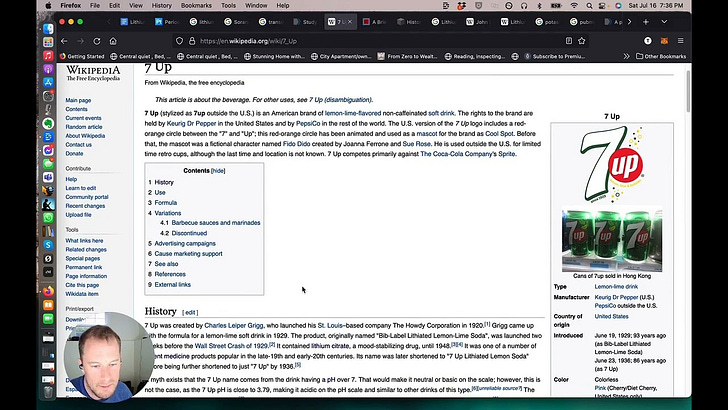Screen dimensions: 728x410
Task: Show all tabs with the list-tabs chevron
Action: pos(664,22)
